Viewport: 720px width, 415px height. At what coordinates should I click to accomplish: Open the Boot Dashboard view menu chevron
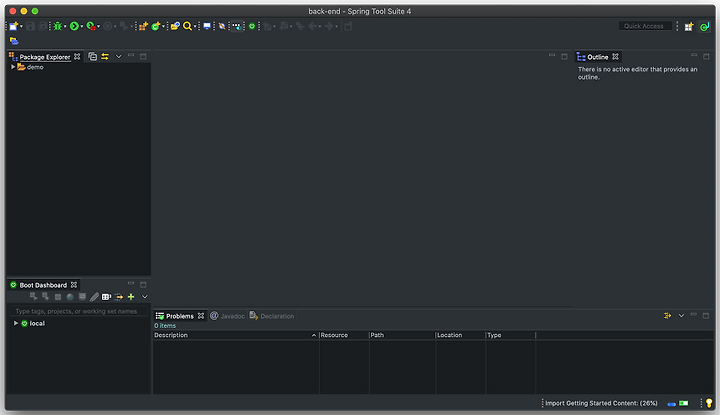point(145,297)
